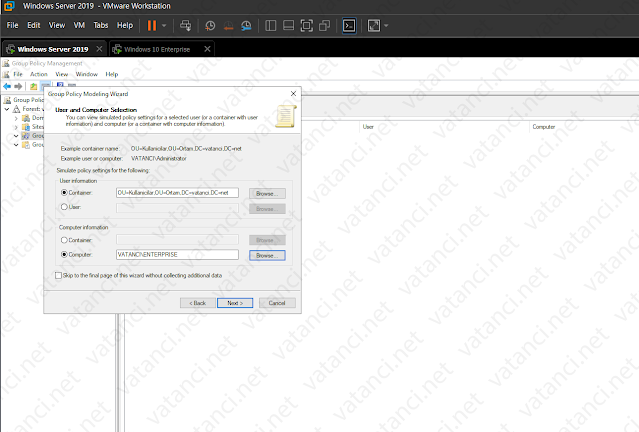Image resolution: width=639 pixels, height=432 pixels.
Task: Click the Back button in wizard
Action: pyautogui.click(x=198, y=303)
